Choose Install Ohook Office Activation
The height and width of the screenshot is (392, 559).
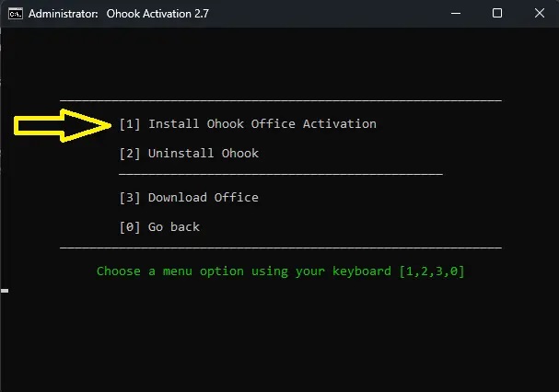coord(262,123)
